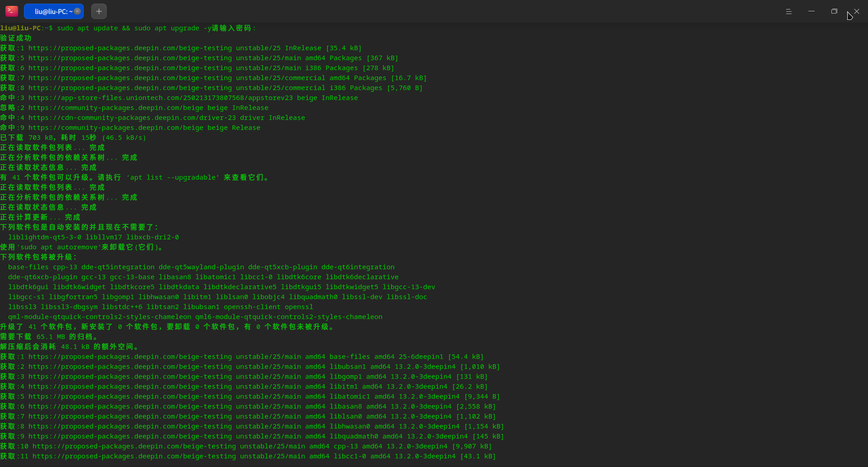
Task: Click 'openssh-client' package name
Action: pyautogui.click(x=252, y=307)
